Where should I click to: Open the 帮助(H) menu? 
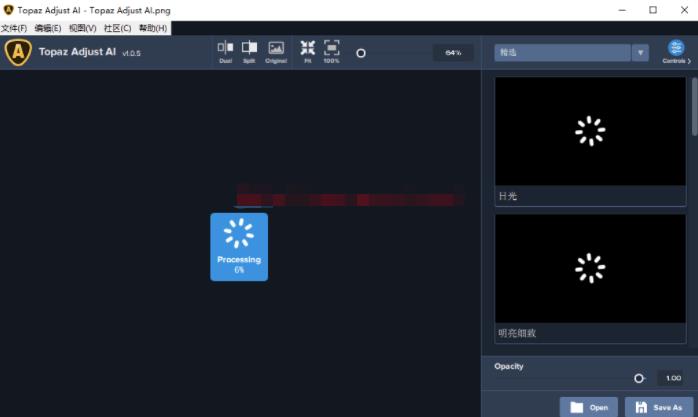153,28
